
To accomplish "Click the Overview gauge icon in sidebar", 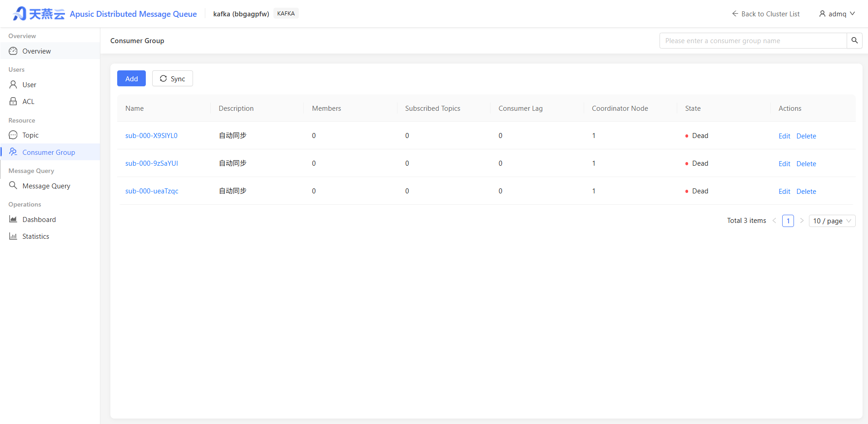I will (x=13, y=51).
